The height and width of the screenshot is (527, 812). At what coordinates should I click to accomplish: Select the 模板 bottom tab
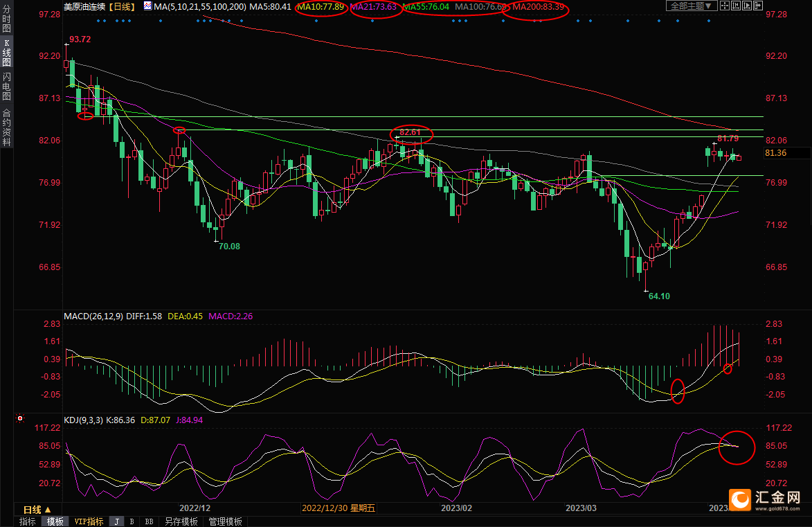pos(55,521)
